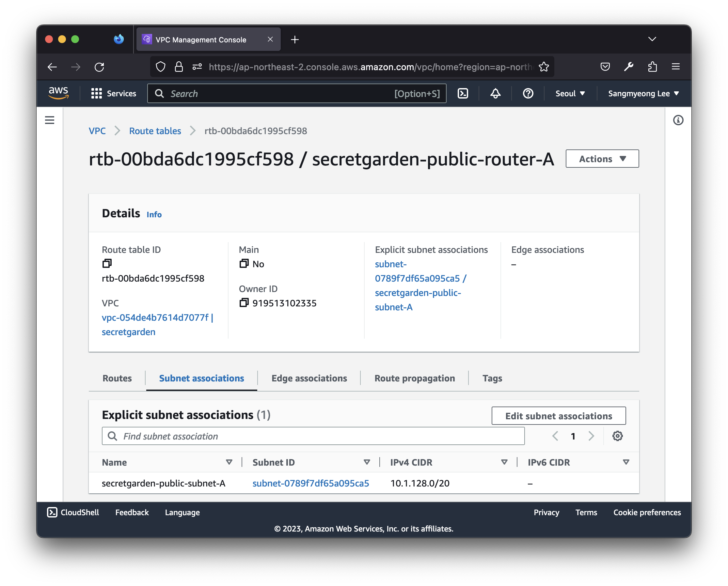
Task: Open explicit subnet association link in Details
Action: [421, 285]
